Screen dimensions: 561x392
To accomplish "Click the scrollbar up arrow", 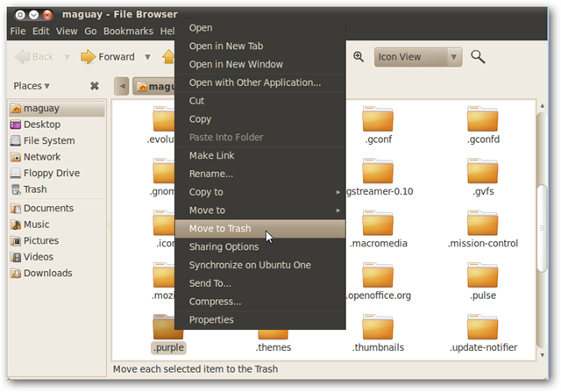I will pos(542,105).
